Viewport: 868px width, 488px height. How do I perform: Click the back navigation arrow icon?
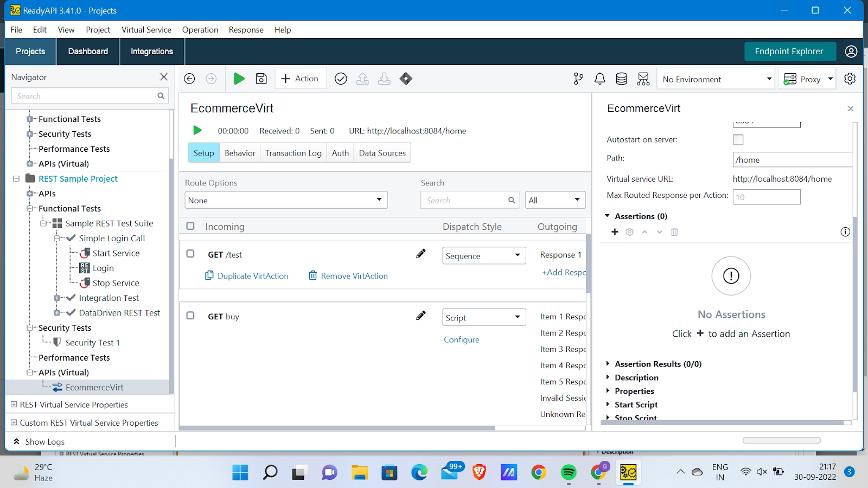point(189,79)
